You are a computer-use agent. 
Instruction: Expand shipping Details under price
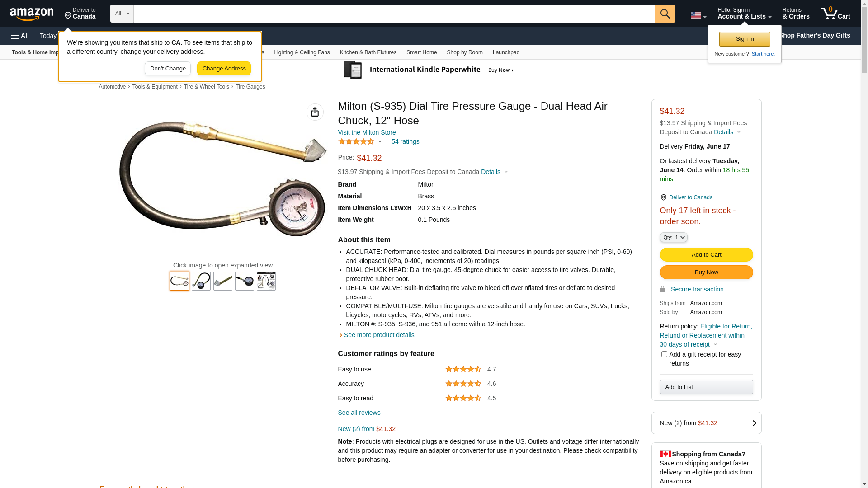tap(494, 172)
